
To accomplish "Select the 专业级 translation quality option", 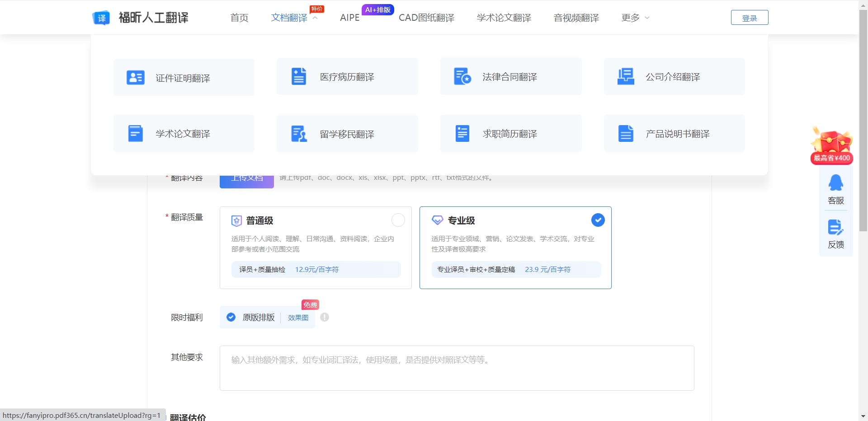I will (598, 220).
